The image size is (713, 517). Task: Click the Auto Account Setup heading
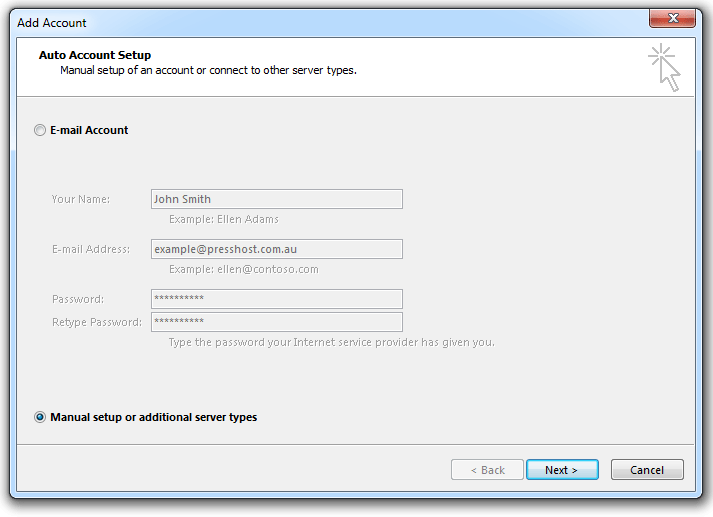click(x=95, y=55)
